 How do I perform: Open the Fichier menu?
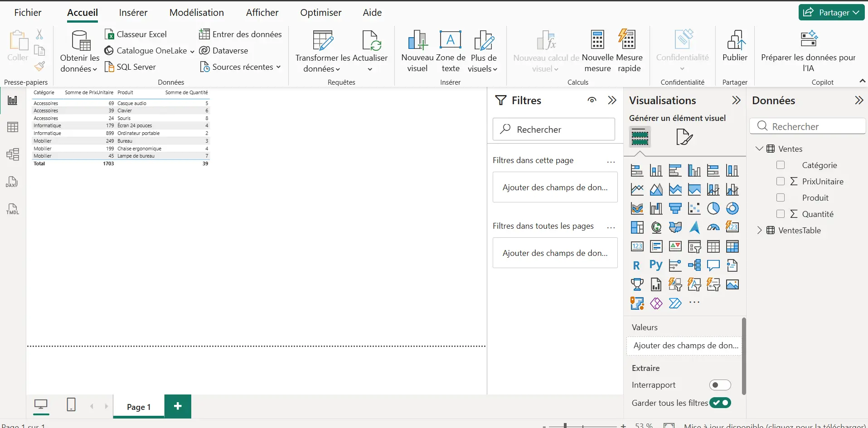[28, 13]
